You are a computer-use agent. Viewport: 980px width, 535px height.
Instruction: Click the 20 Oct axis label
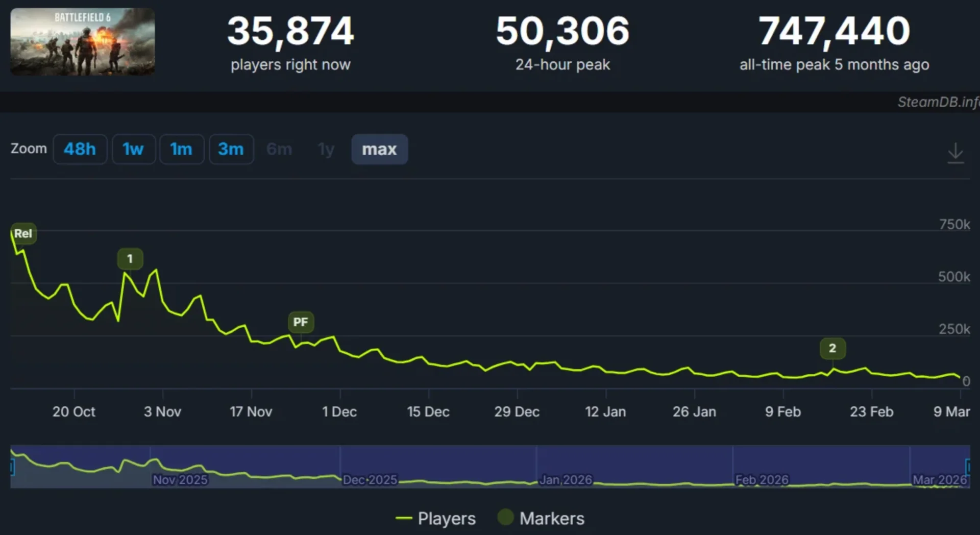(74, 411)
